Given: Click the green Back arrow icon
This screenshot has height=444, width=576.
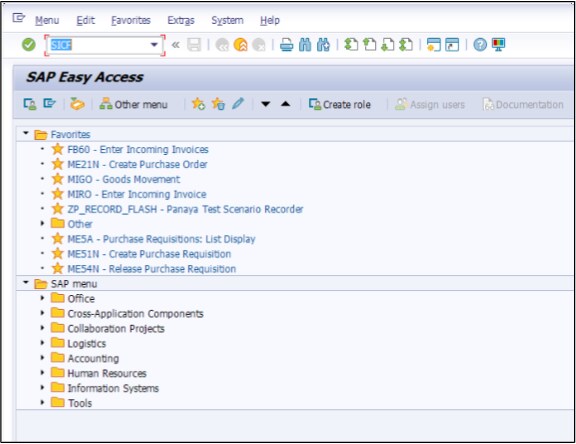Looking at the screenshot, I should pos(222,45).
